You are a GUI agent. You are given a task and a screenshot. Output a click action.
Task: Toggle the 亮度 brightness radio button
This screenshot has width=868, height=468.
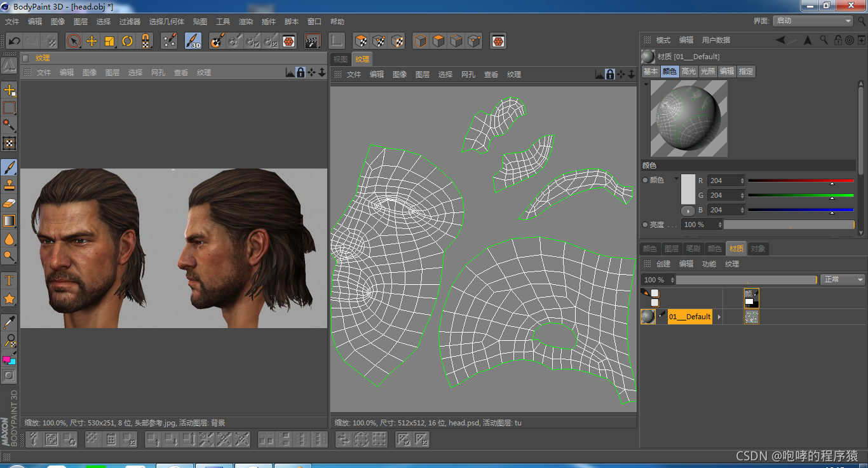646,224
